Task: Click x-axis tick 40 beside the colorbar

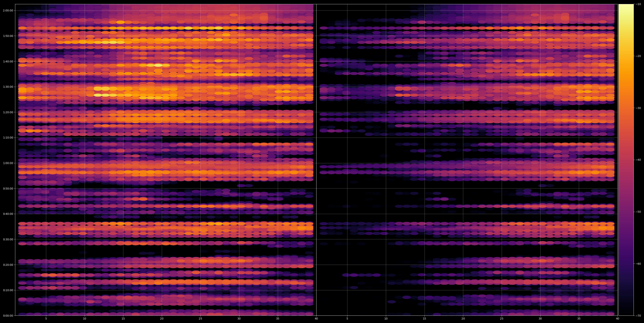Action: click(618, 319)
